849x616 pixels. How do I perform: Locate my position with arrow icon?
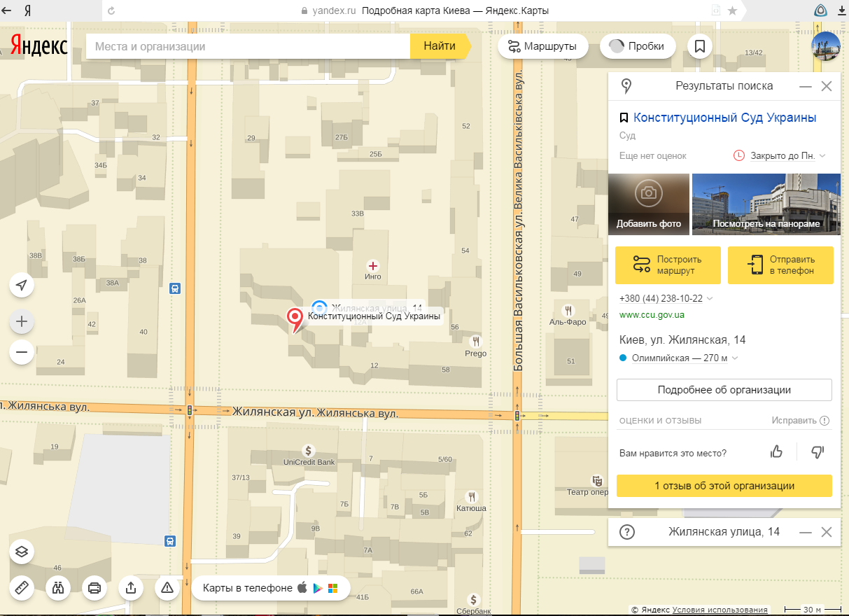(22, 285)
